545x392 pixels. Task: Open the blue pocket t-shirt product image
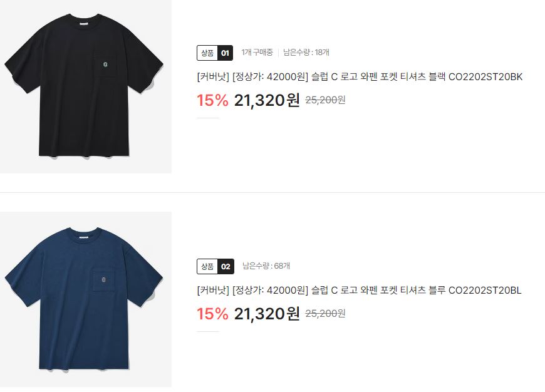click(x=85, y=299)
